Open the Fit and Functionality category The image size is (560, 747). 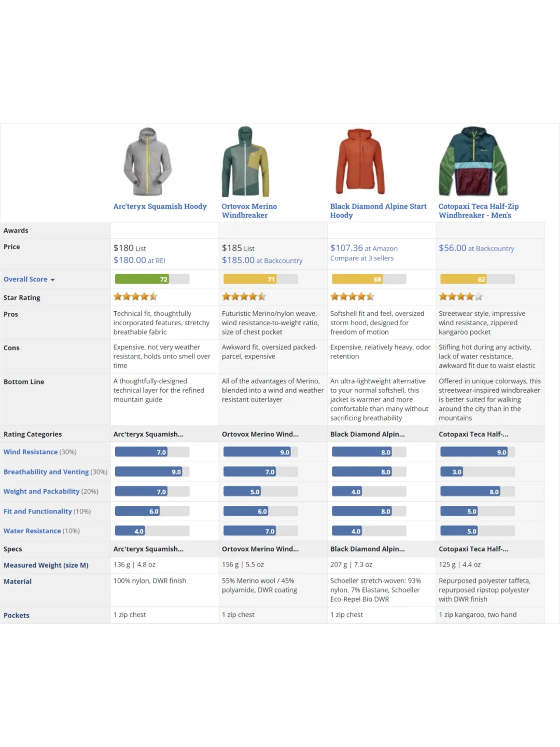pyautogui.click(x=37, y=511)
